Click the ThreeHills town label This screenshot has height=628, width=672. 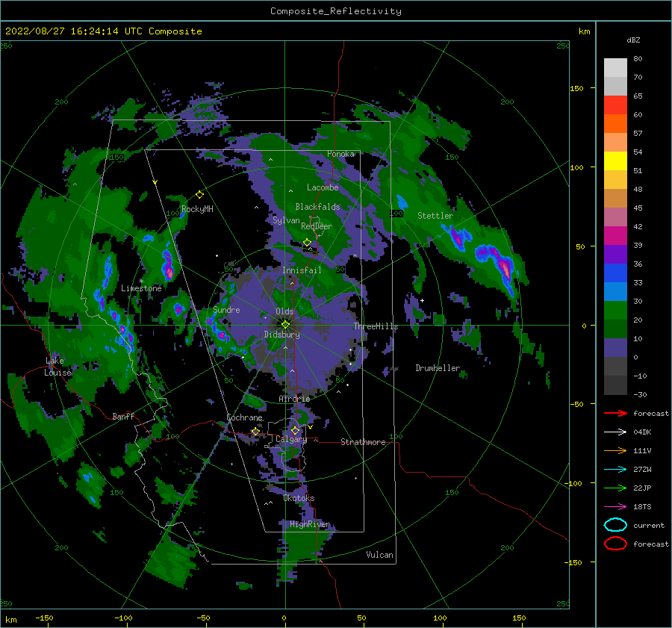376,326
